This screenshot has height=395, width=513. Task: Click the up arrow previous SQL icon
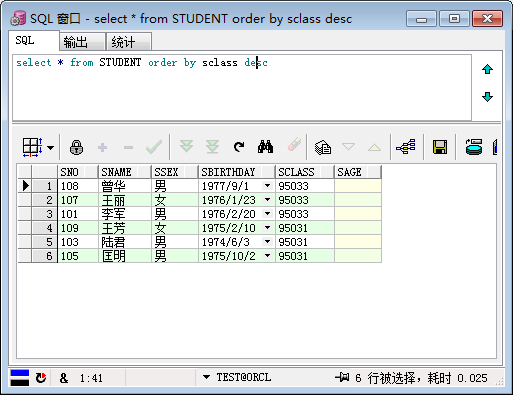[487, 69]
